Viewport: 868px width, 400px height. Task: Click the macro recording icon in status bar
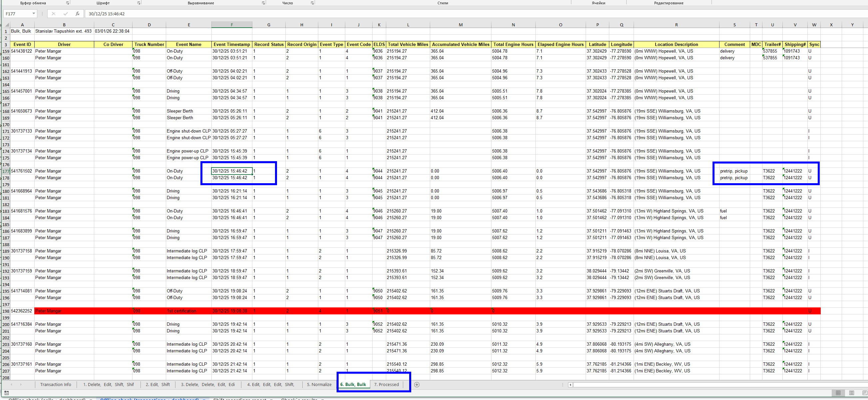[6, 393]
